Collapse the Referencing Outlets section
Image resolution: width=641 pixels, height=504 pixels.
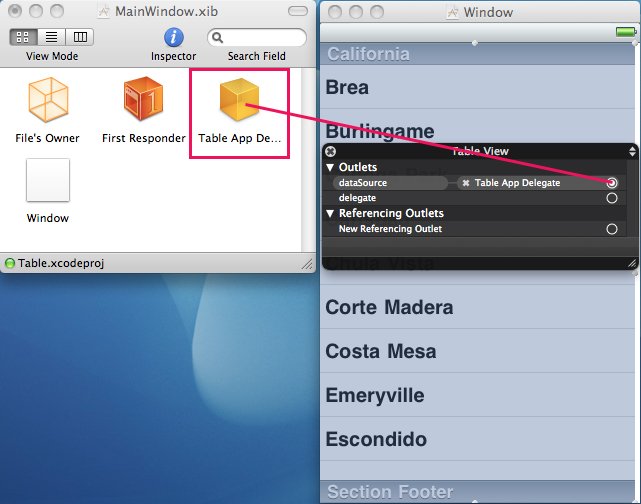[x=330, y=213]
